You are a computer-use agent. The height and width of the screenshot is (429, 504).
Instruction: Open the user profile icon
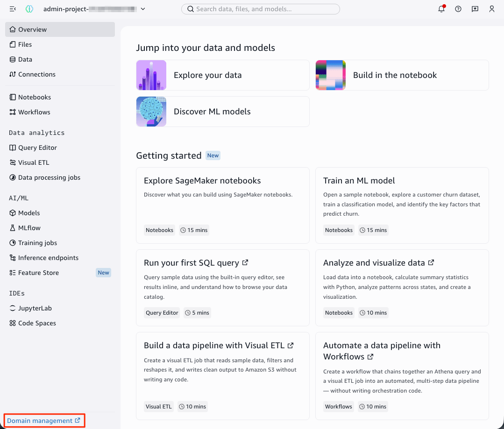pos(491,9)
